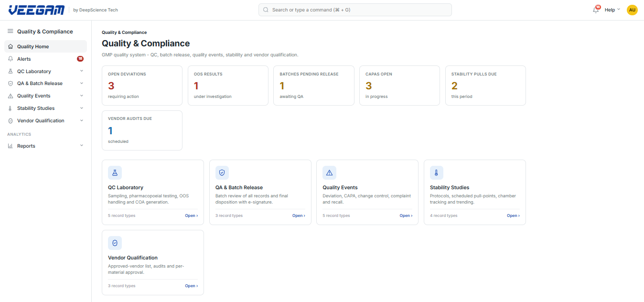Viewport: 644px width, 302px height.
Task: Open link on the Stability Studies card
Action: pos(513,216)
